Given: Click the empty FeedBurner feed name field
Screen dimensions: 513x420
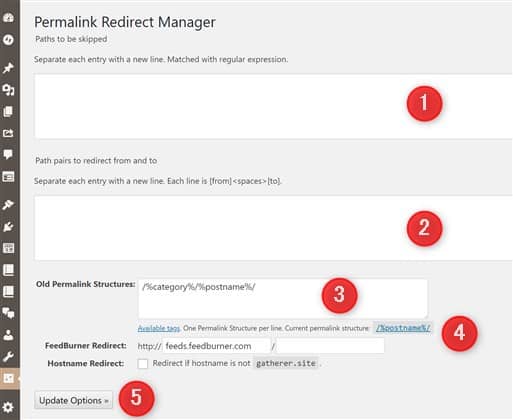Looking at the screenshot, I should pos(330,346).
